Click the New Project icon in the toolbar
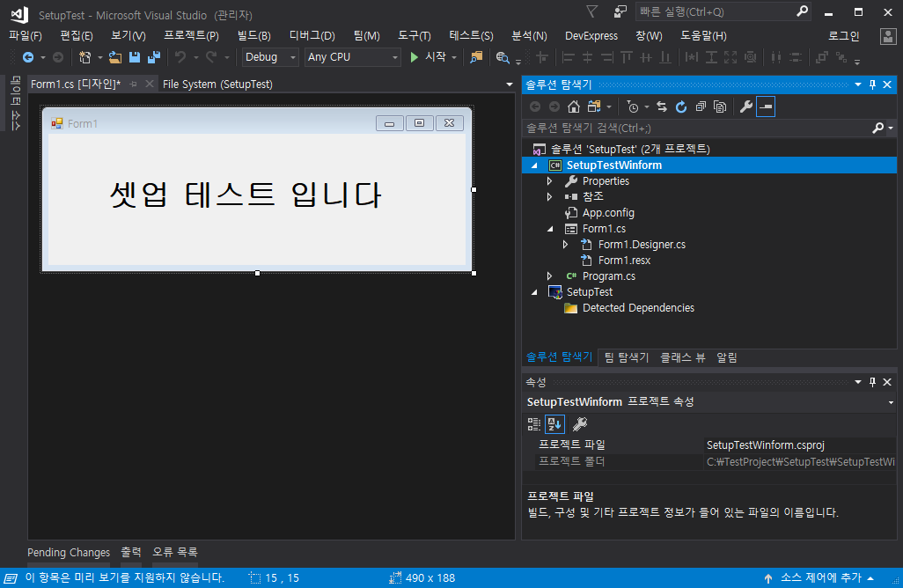Screen dimensions: 903x588 pos(84,57)
